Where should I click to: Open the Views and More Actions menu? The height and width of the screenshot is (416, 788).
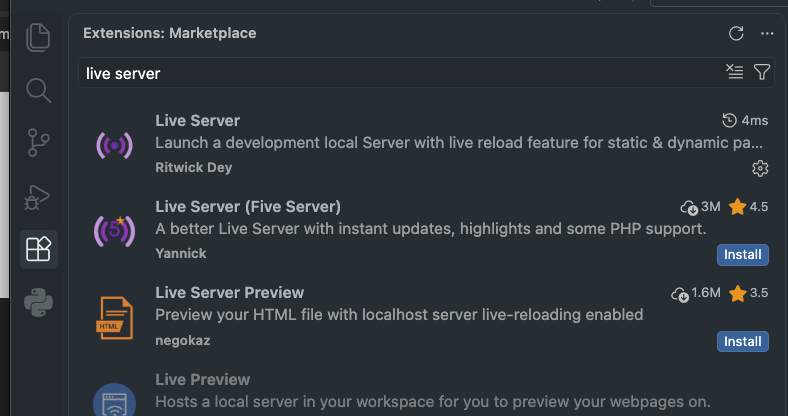point(767,34)
